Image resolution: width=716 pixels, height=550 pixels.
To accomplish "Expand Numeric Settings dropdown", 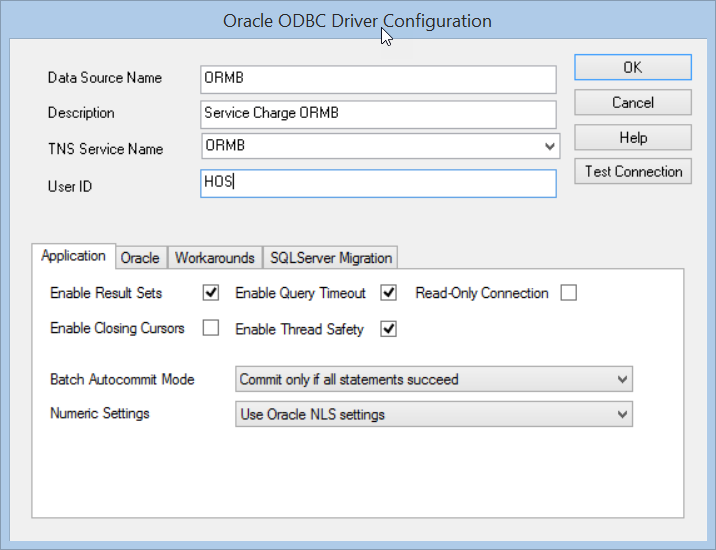I will (622, 414).
